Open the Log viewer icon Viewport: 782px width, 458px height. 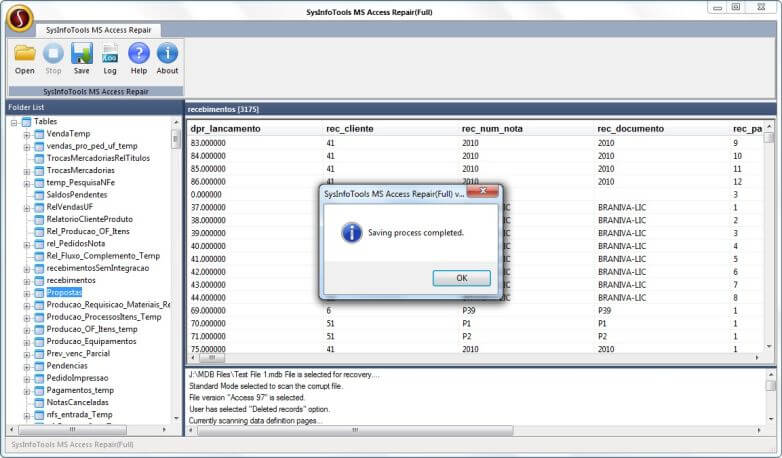tap(109, 58)
